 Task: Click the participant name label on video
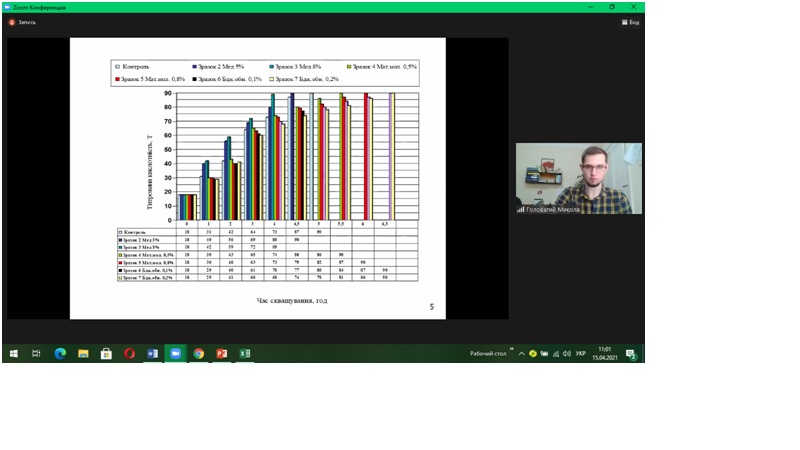pyautogui.click(x=553, y=209)
